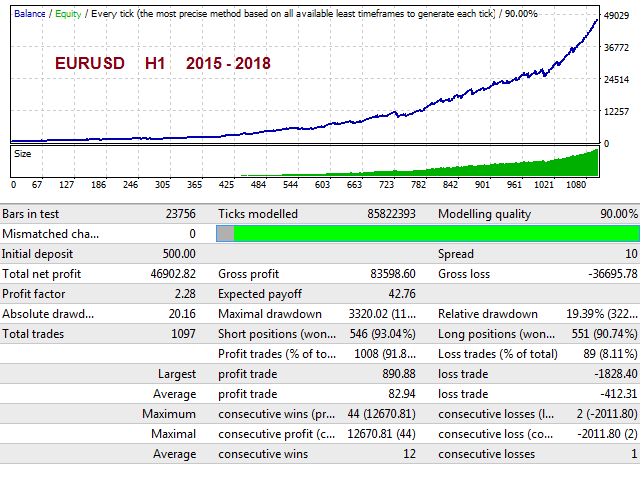The height and width of the screenshot is (480, 640).
Task: Click the 1080 mark on the trade axis
Action: click(x=576, y=185)
